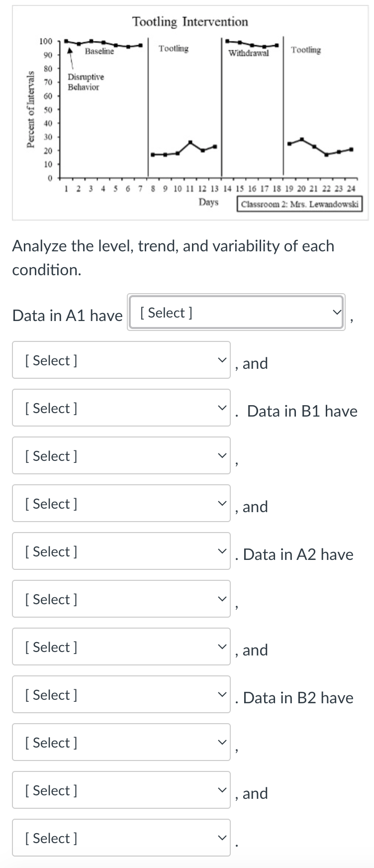Click the chevron icon on the last dropdown

pyautogui.click(x=222, y=838)
